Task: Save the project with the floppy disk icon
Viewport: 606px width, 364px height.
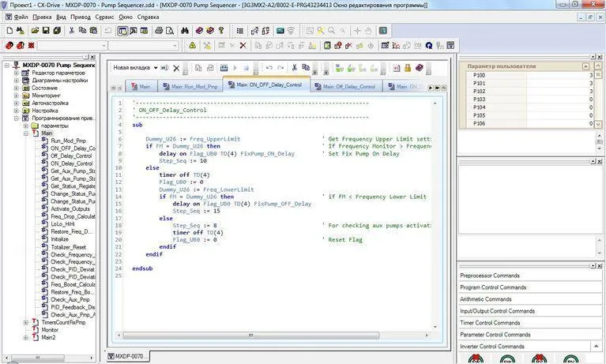Action: (46, 31)
